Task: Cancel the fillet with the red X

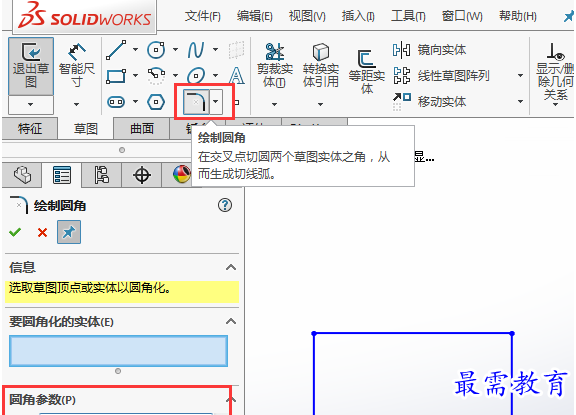Action: [x=42, y=232]
